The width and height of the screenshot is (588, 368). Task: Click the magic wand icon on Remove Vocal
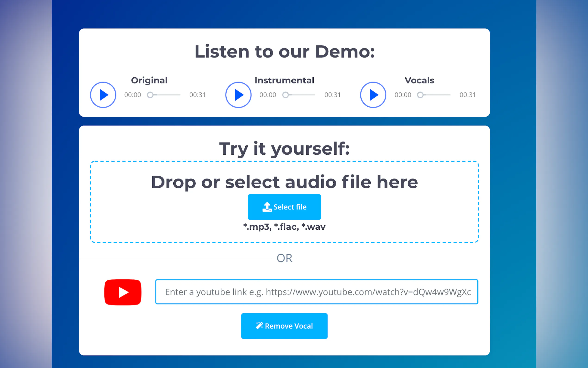(259, 325)
